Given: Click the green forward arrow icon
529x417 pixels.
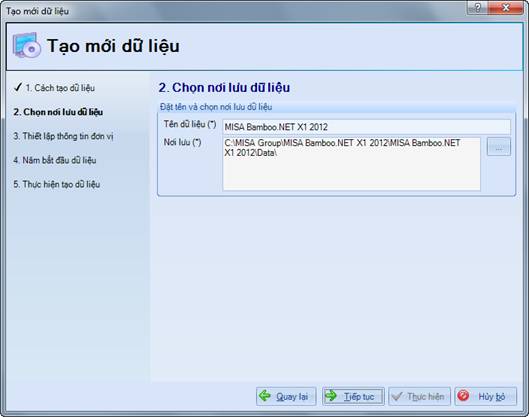Looking at the screenshot, I should (x=331, y=395).
